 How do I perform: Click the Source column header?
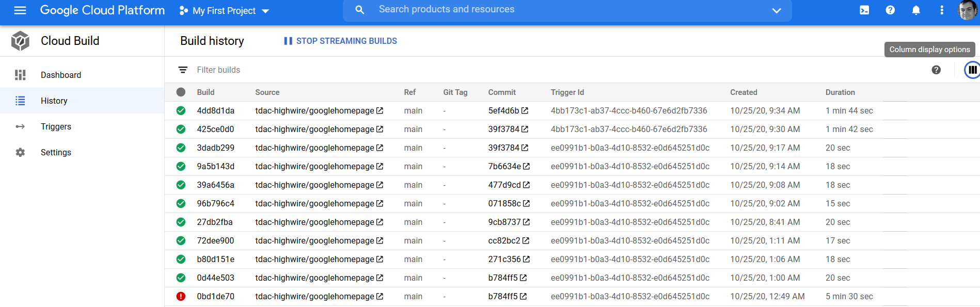pyautogui.click(x=267, y=92)
